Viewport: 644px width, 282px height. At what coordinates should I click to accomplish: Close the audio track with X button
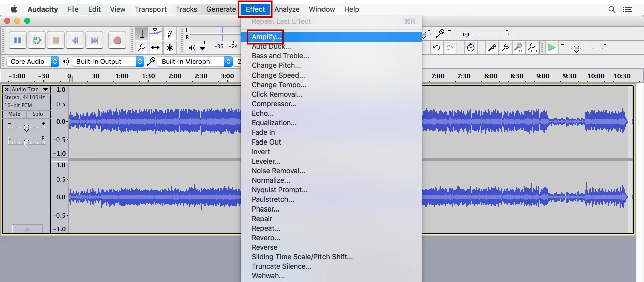(7, 89)
